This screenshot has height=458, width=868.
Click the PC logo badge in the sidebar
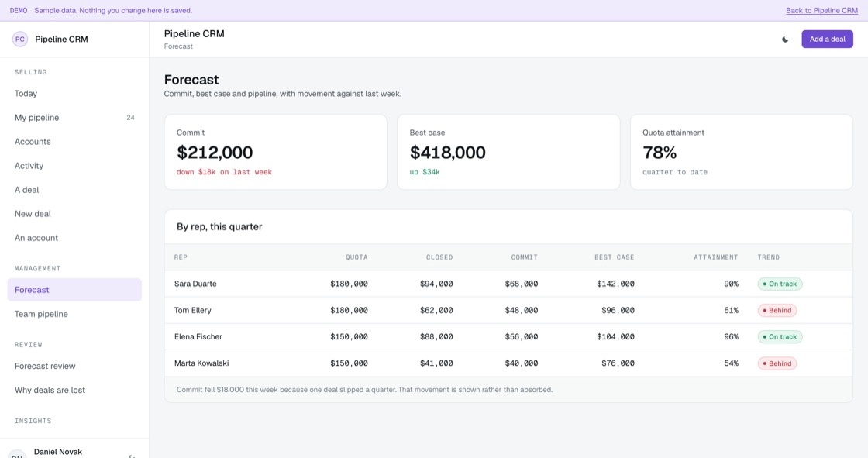click(x=20, y=40)
